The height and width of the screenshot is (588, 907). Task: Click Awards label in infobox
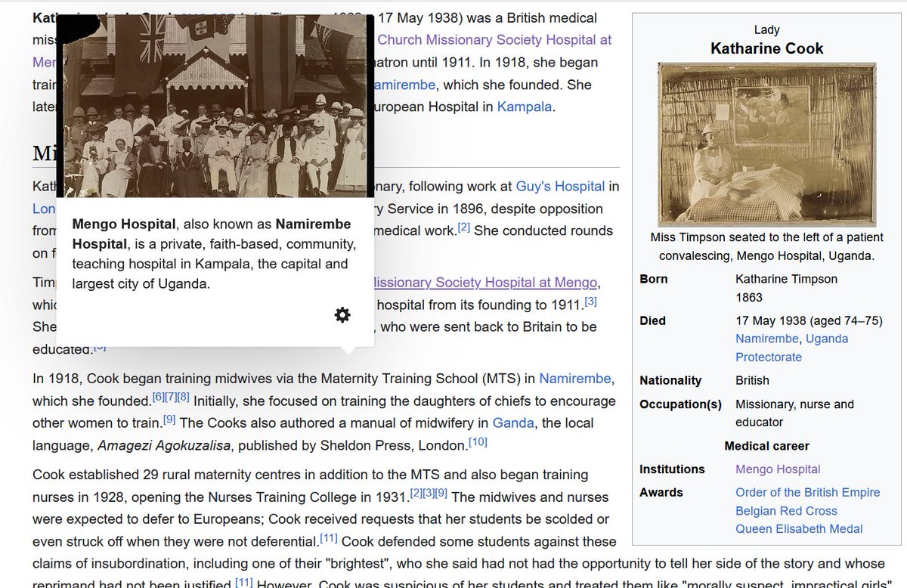coord(661,492)
